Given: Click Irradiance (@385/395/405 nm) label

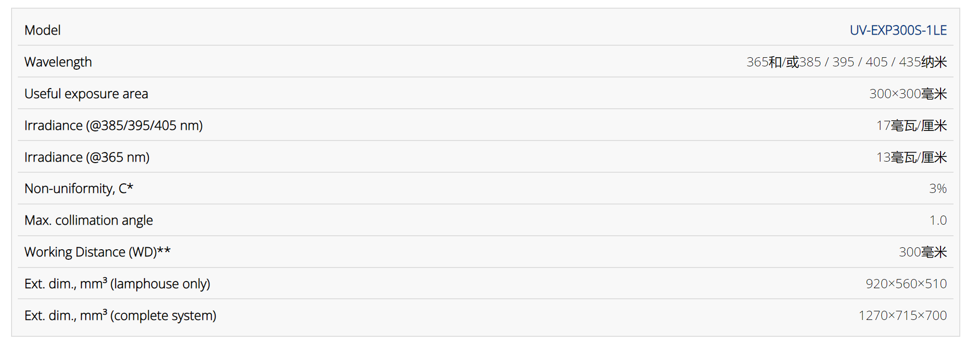Looking at the screenshot, I should pos(114,126).
